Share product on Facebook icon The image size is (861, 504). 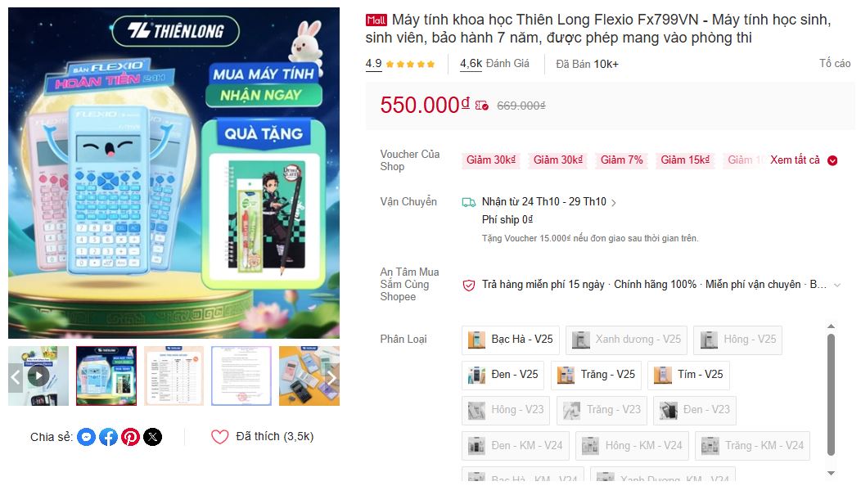108,437
